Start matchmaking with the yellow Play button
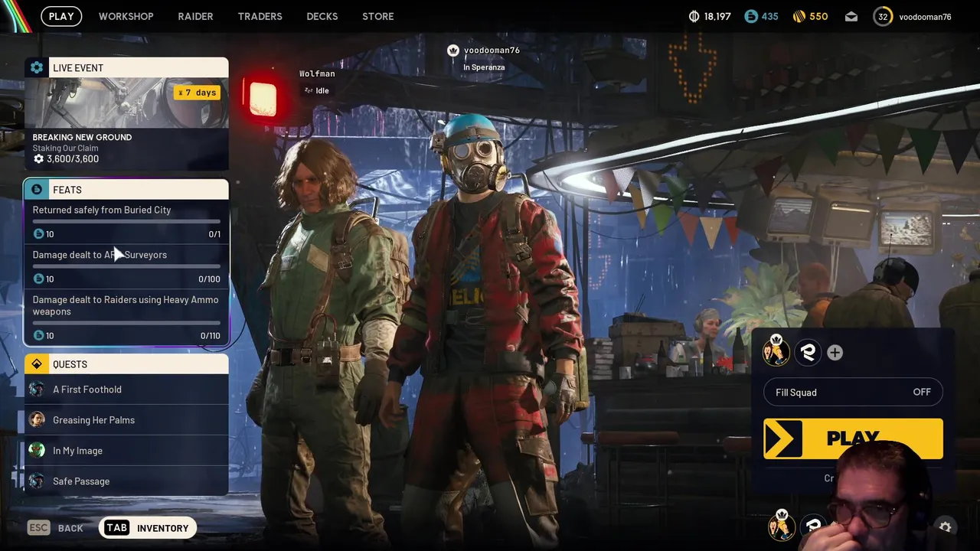The width and height of the screenshot is (980, 551). click(x=853, y=439)
